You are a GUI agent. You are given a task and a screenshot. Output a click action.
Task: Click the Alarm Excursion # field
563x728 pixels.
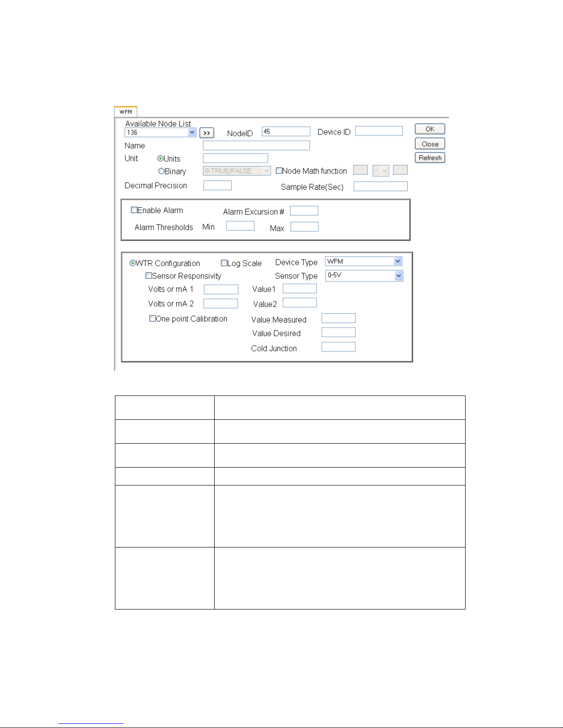pos(304,210)
